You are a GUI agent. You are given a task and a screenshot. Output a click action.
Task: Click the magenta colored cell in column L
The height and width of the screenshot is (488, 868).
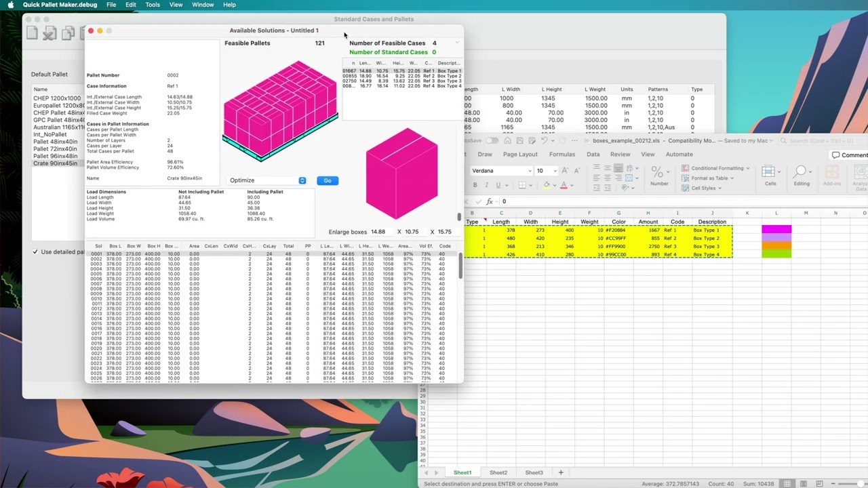tap(776, 230)
